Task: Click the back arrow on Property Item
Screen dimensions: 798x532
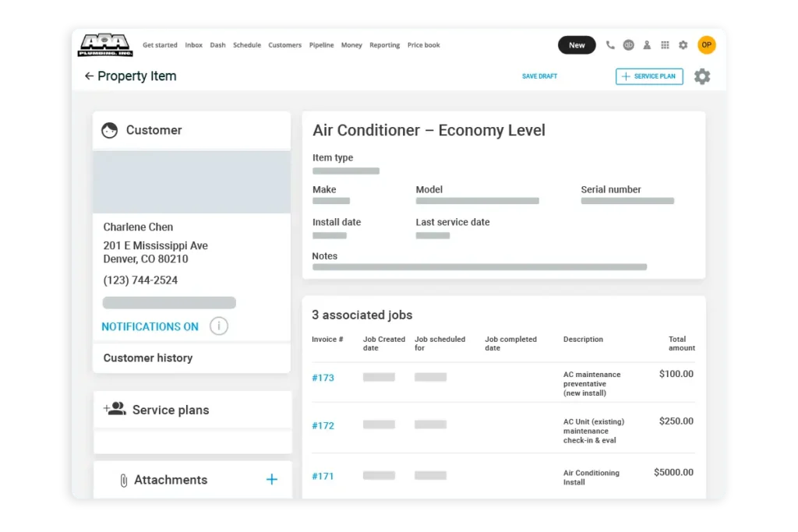Action: [x=90, y=76]
